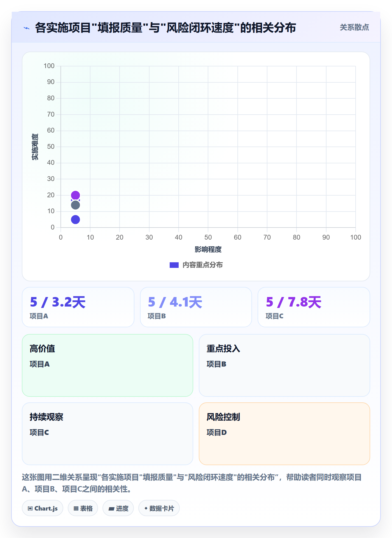Click the 进度 tag chip

118,508
